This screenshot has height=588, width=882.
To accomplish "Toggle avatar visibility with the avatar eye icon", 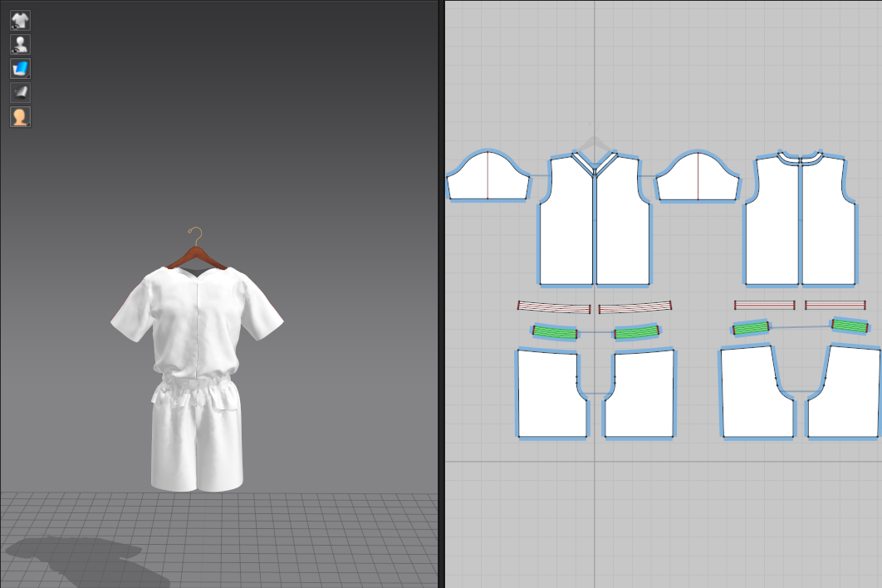I will click(x=19, y=44).
